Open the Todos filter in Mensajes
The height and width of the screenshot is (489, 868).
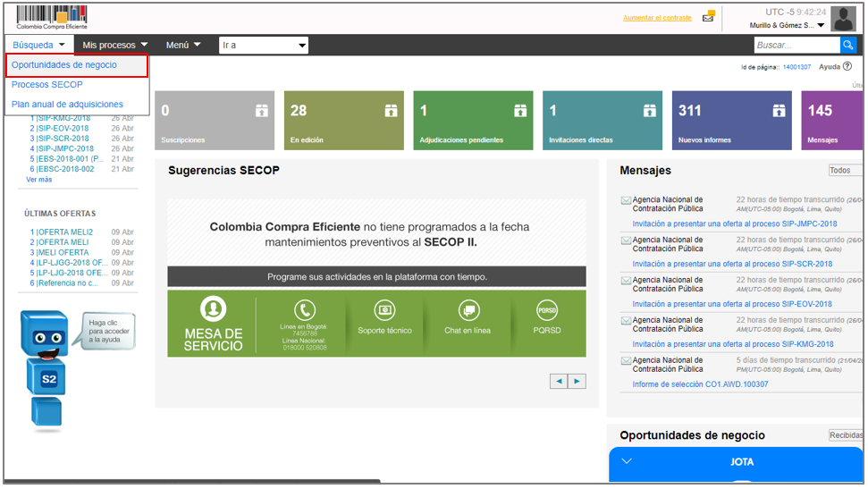pyautogui.click(x=845, y=171)
